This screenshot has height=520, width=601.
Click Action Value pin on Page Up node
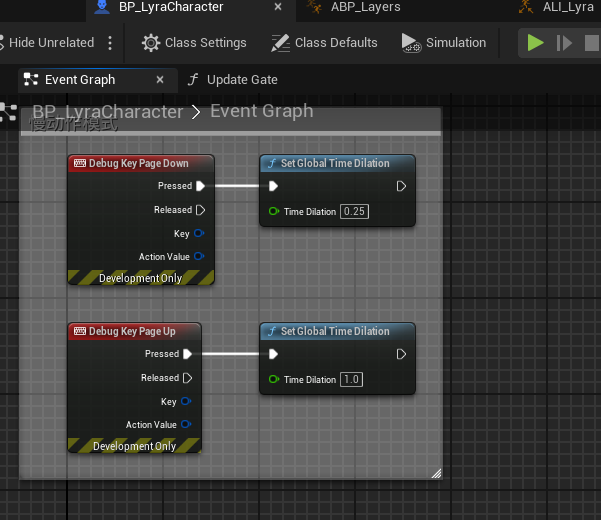pyautogui.click(x=186, y=424)
